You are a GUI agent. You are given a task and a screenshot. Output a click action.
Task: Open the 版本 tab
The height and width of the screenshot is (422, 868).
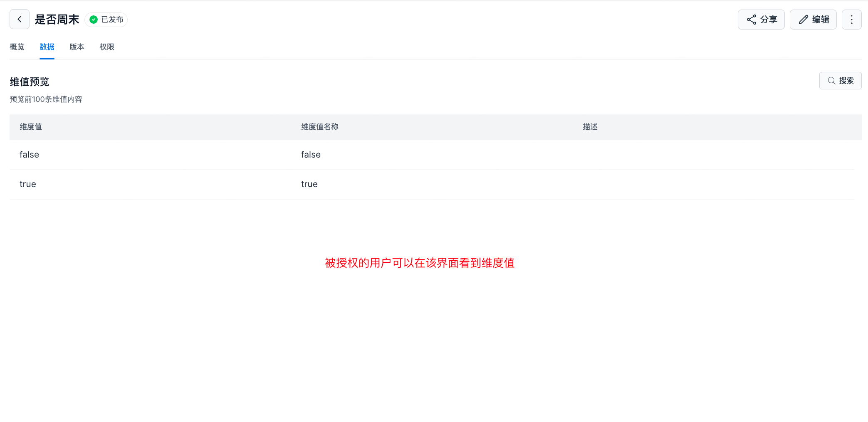[77, 47]
